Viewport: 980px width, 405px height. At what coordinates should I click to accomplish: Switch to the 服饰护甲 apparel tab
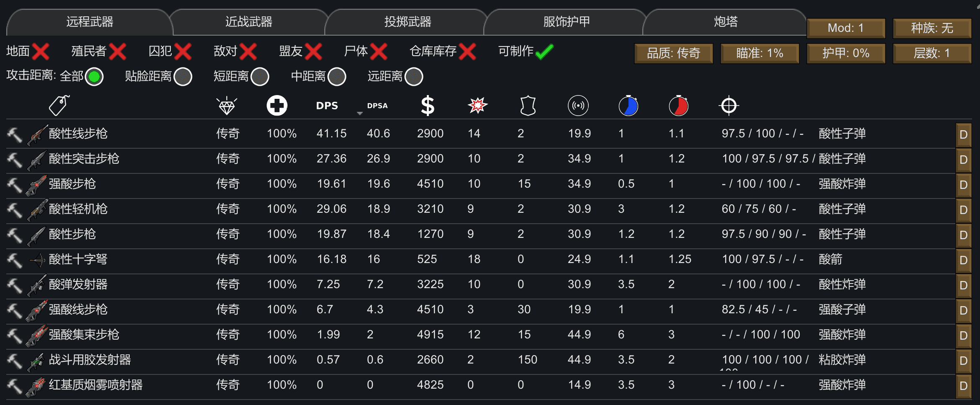point(567,22)
